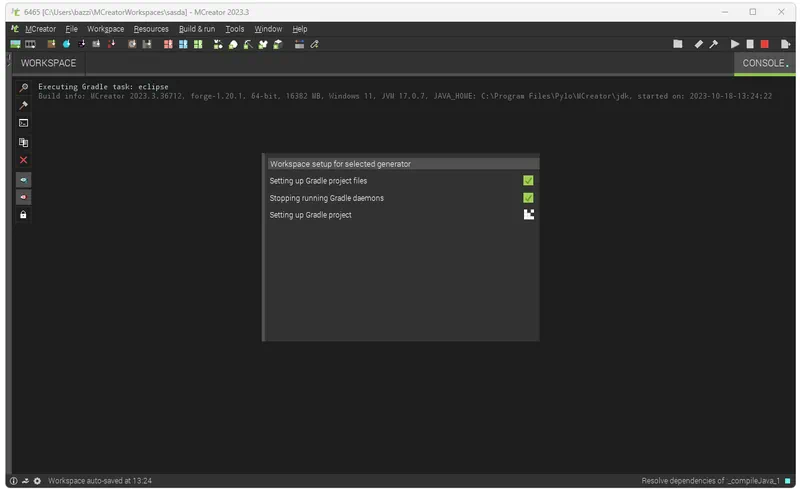This screenshot has width=800, height=489.
Task: Open the MCreator menu
Action: click(40, 29)
